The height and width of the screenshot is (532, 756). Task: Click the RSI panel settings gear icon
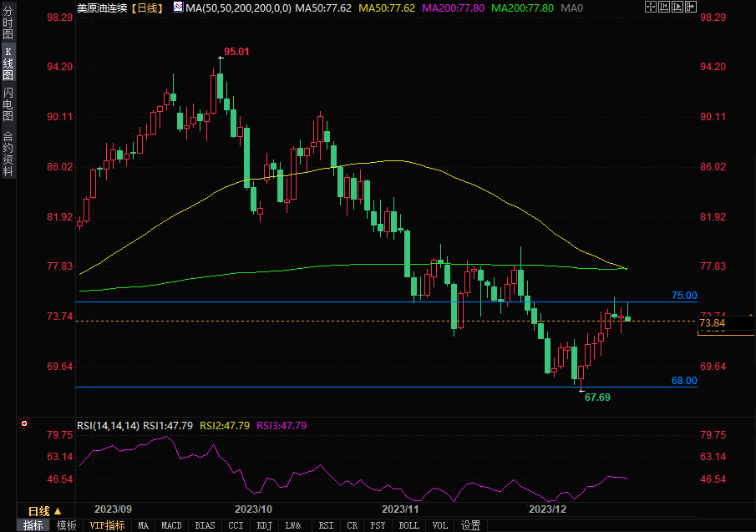coord(23,424)
